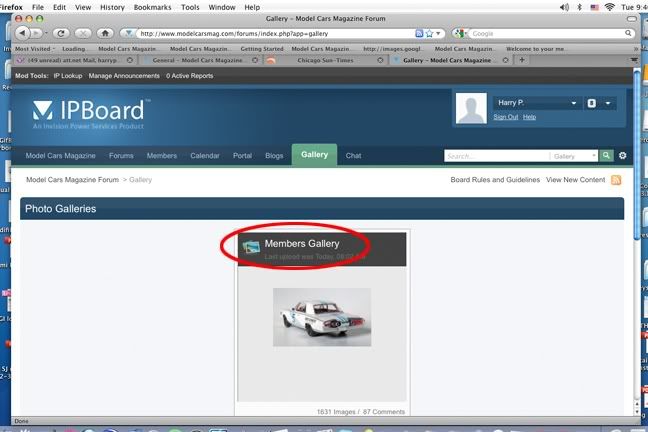Click the green search magnifier button

coord(606,156)
